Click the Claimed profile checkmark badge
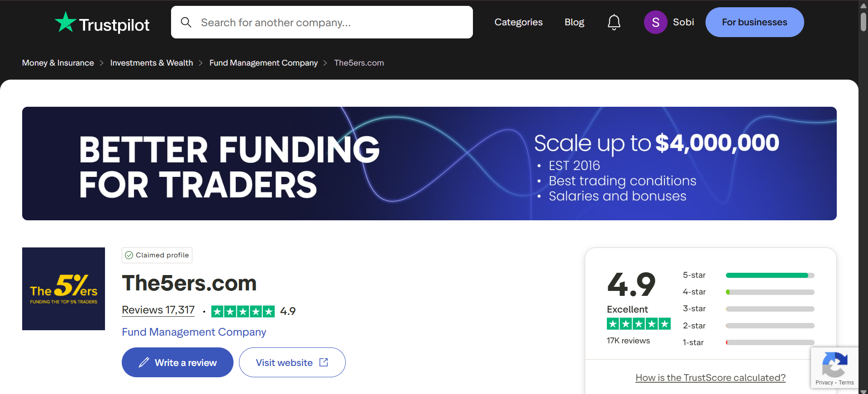 coord(130,255)
